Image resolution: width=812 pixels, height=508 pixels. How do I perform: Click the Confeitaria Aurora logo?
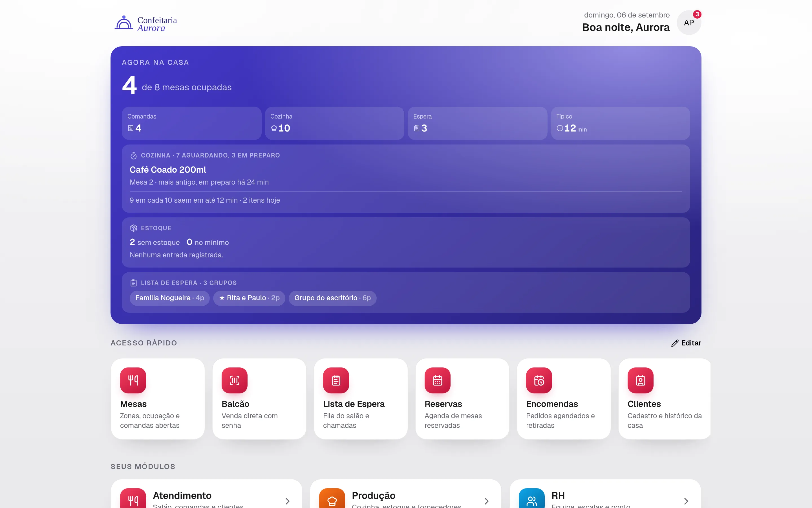(146, 23)
